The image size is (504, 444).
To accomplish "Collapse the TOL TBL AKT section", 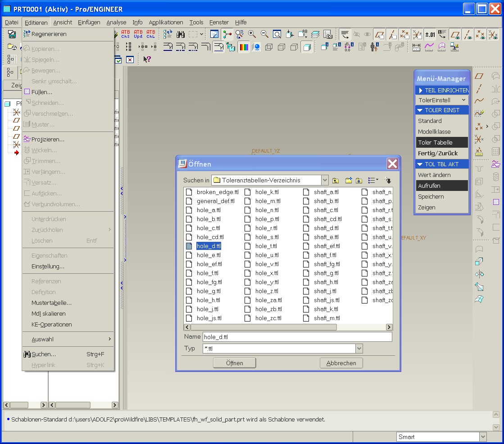I will pyautogui.click(x=420, y=164).
